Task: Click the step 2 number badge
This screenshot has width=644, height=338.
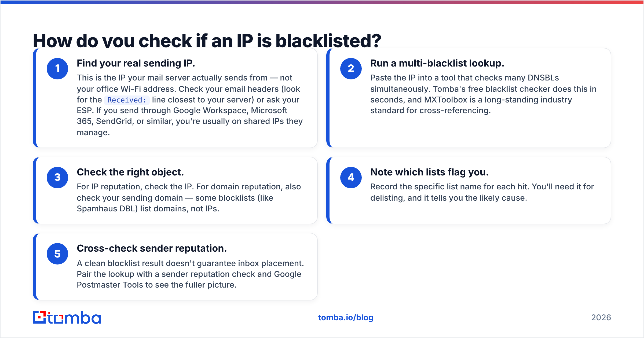Action: point(351,69)
